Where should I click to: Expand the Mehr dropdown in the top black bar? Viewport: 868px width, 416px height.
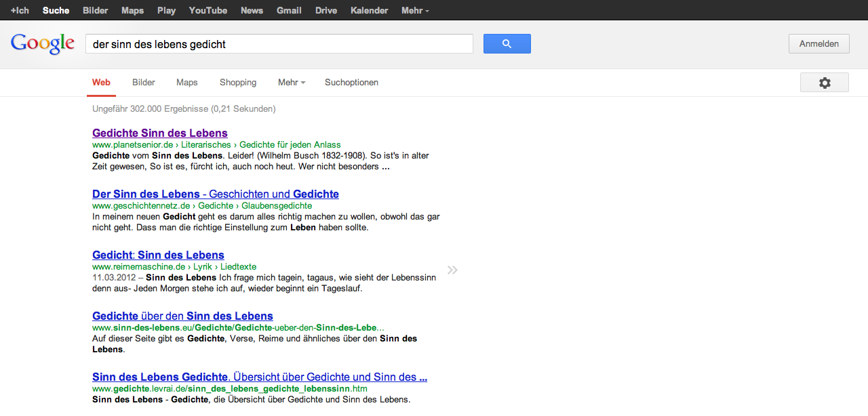(x=414, y=11)
